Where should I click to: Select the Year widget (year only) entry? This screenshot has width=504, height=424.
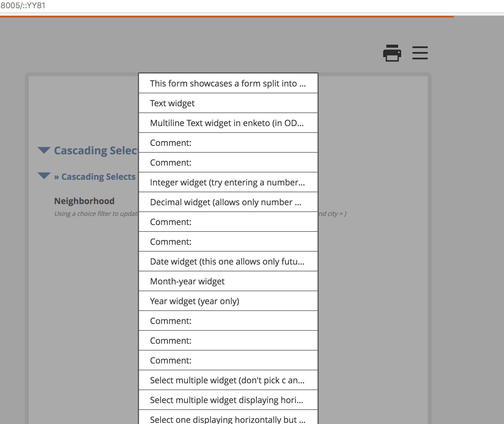point(228,301)
